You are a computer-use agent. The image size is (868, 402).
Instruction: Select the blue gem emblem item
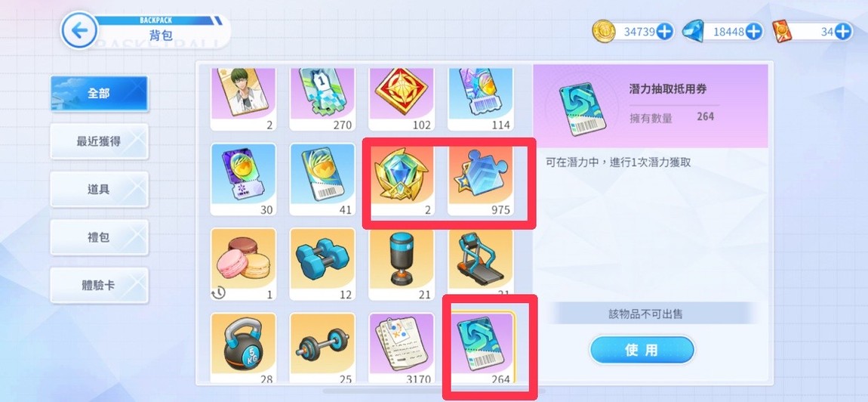[x=402, y=180]
